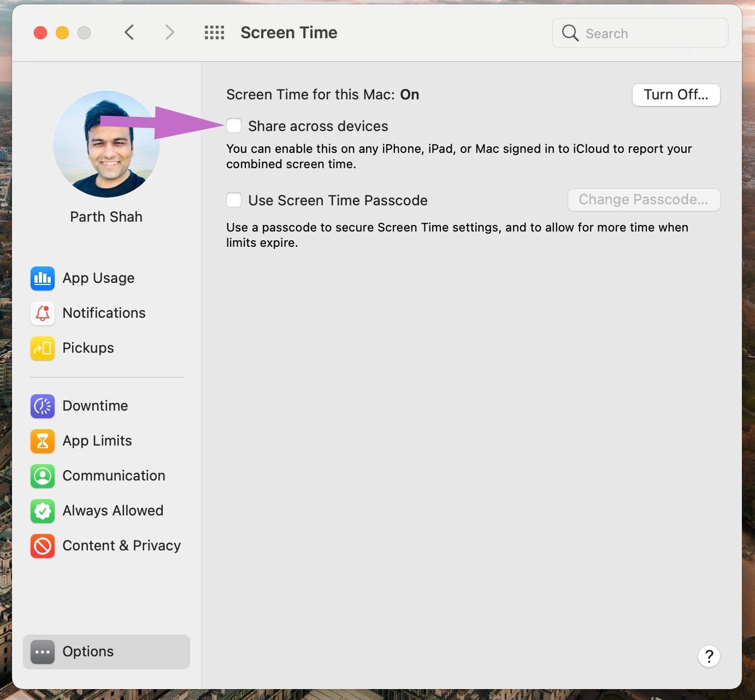Open the green Communication icon
This screenshot has height=700, width=755.
43,476
